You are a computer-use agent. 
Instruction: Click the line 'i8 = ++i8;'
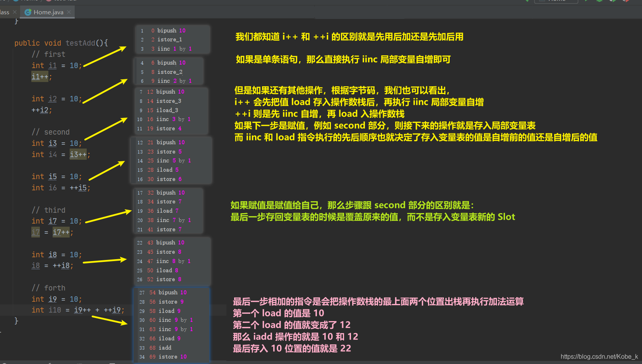[53, 265]
